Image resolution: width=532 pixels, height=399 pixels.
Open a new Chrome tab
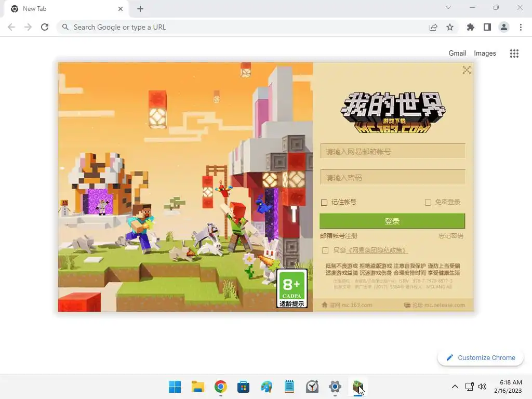140,9
